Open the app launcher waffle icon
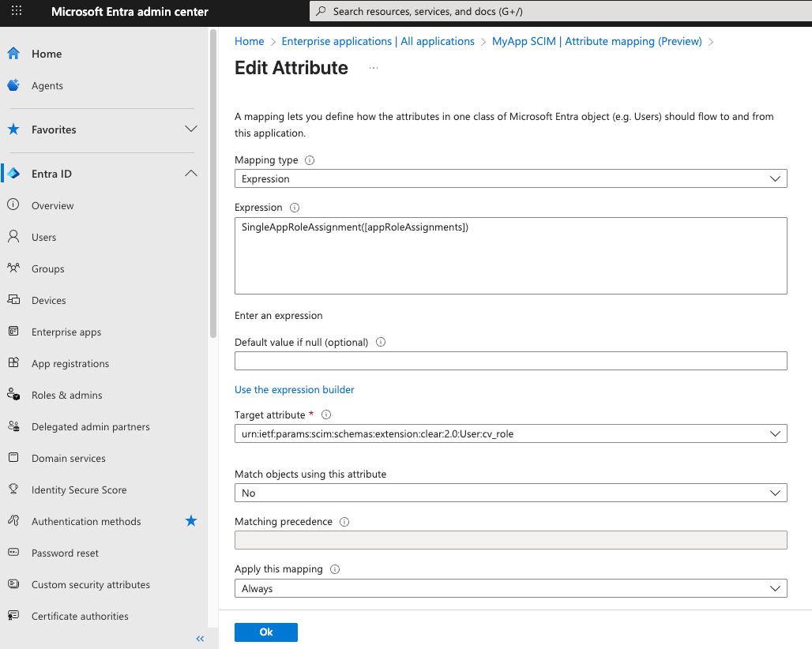This screenshot has height=649, width=812. [17, 11]
